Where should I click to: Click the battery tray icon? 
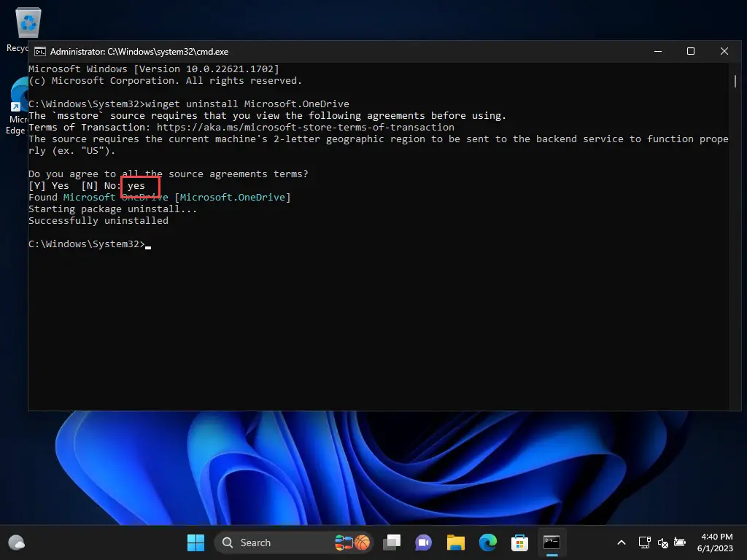tap(680, 542)
